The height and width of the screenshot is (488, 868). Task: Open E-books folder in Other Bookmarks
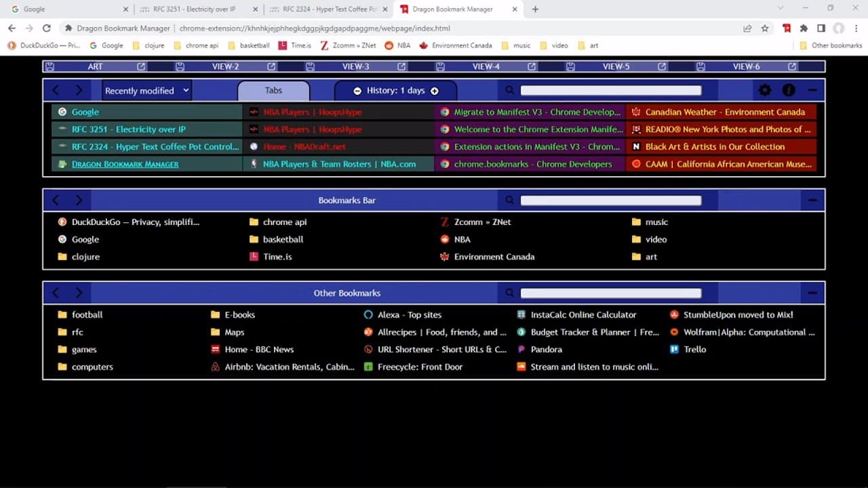[x=233, y=314]
